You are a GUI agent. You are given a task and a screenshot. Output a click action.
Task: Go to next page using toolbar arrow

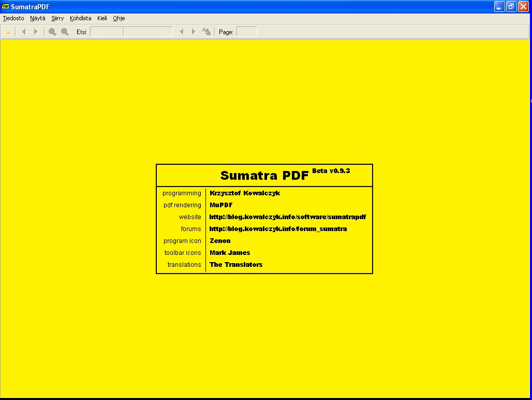click(36, 32)
